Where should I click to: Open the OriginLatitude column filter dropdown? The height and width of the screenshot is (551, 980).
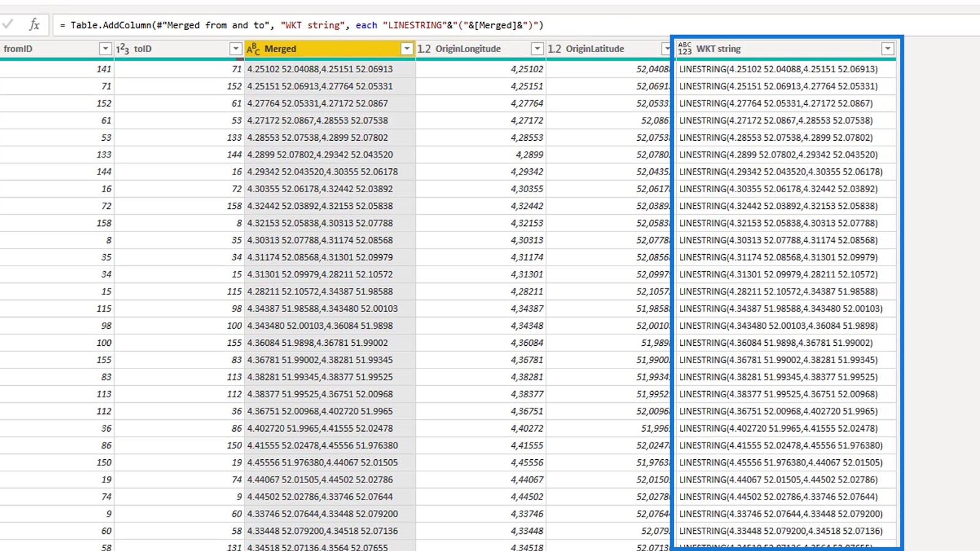click(666, 48)
